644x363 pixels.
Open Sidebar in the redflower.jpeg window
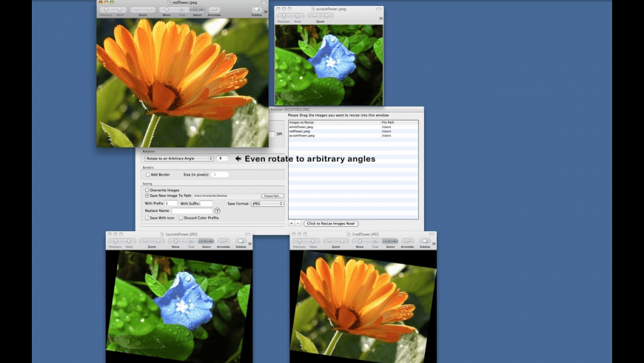257,10
